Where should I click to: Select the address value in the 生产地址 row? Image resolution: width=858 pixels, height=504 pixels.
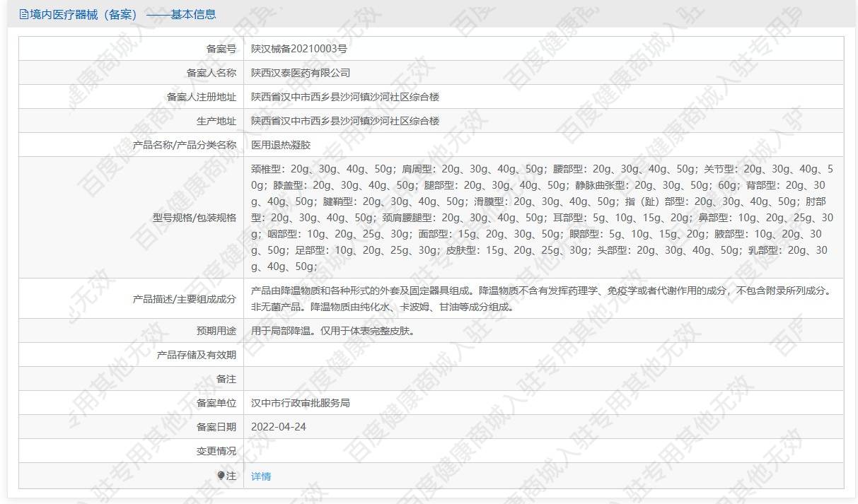click(x=345, y=121)
